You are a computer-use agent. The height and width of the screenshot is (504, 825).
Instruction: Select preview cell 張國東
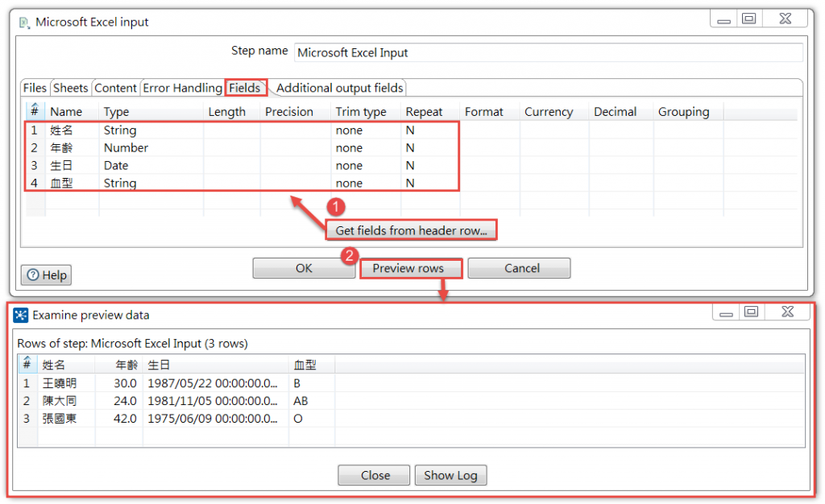[x=66, y=419]
